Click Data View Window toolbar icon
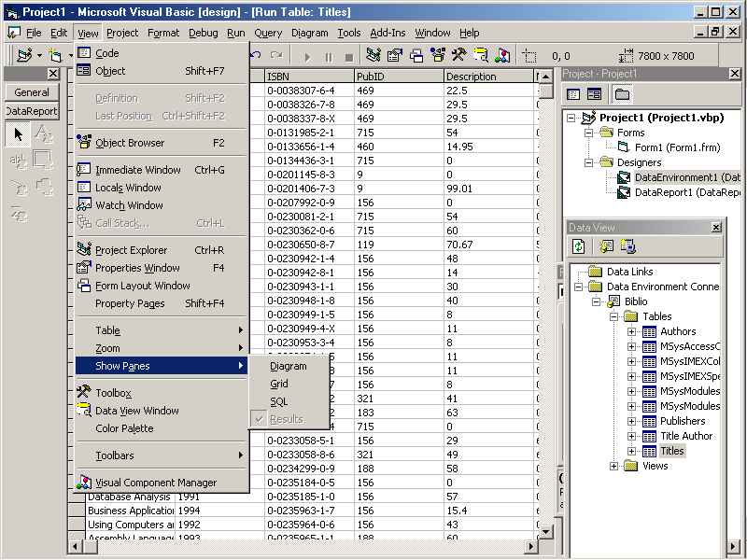Viewport: 747px width, 560px height. coord(481,56)
